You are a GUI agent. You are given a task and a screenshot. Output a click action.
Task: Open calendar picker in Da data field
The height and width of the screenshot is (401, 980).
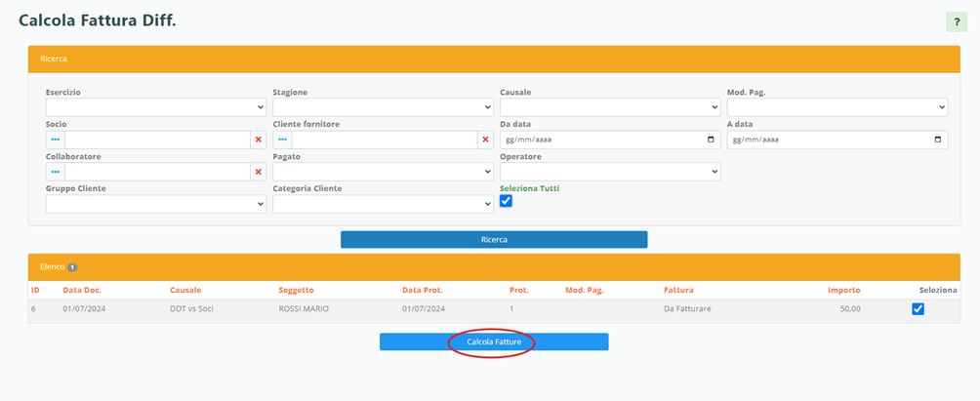(710, 140)
